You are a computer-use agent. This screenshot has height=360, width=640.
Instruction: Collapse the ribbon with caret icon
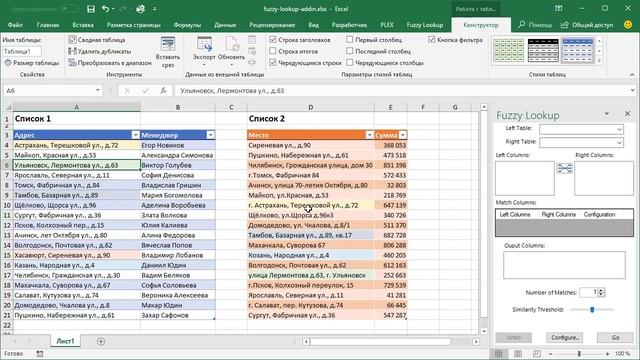pos(632,75)
